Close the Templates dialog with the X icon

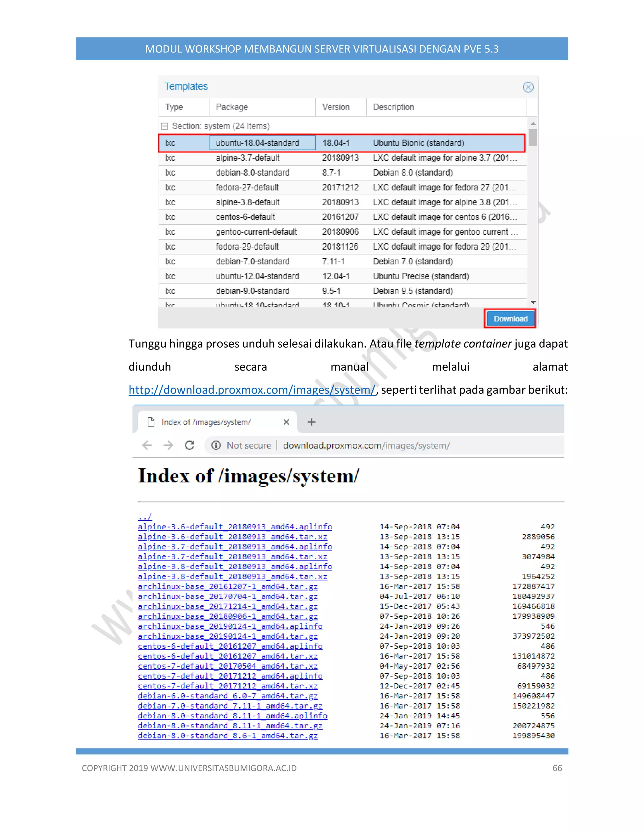coord(528,87)
